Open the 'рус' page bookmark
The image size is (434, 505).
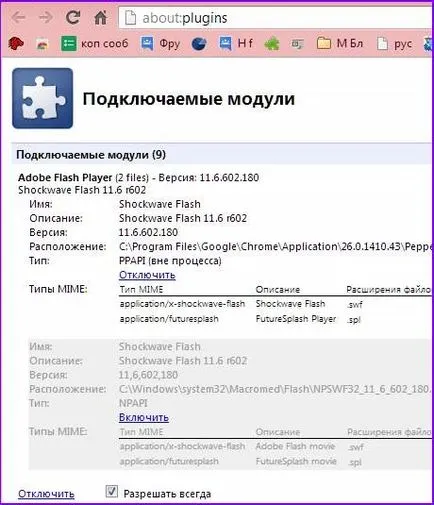394,44
